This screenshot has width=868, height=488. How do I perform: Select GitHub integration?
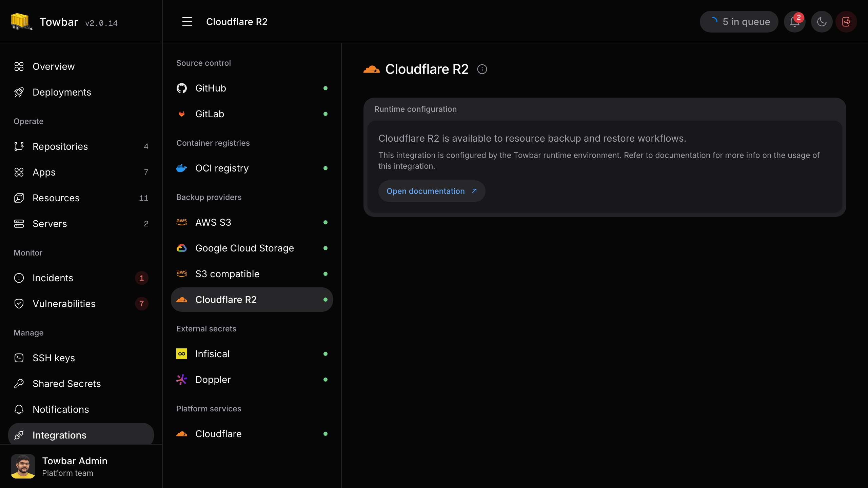(252, 88)
